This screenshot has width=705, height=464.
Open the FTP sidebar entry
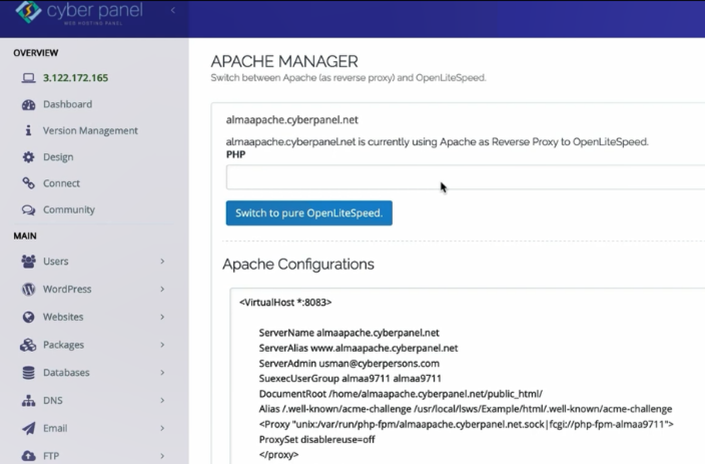pyautogui.click(x=51, y=456)
